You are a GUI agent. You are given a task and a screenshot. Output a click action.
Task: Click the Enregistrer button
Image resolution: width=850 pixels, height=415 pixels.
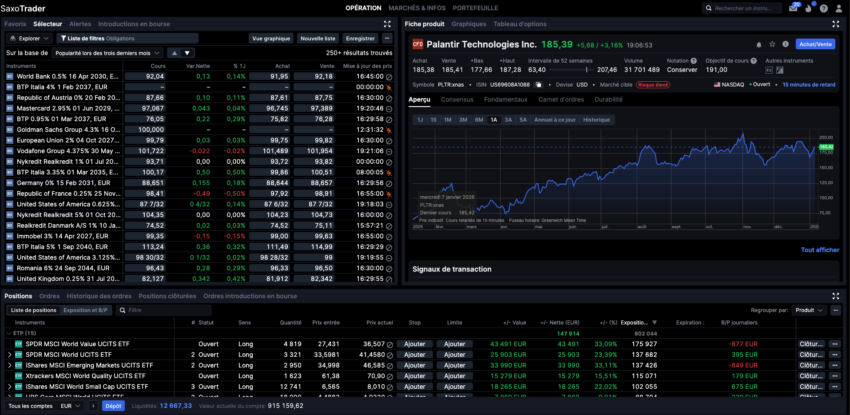[x=360, y=38]
